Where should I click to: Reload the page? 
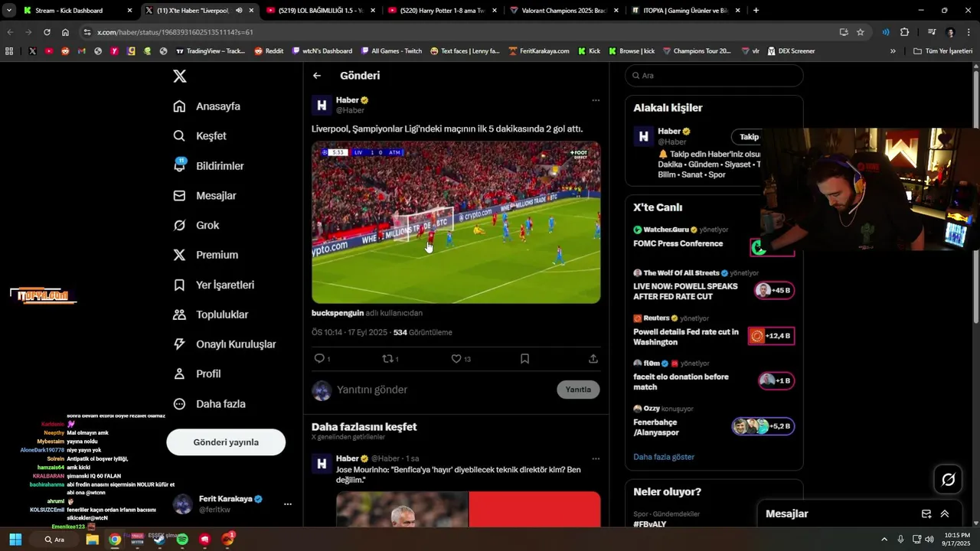[x=47, y=32]
